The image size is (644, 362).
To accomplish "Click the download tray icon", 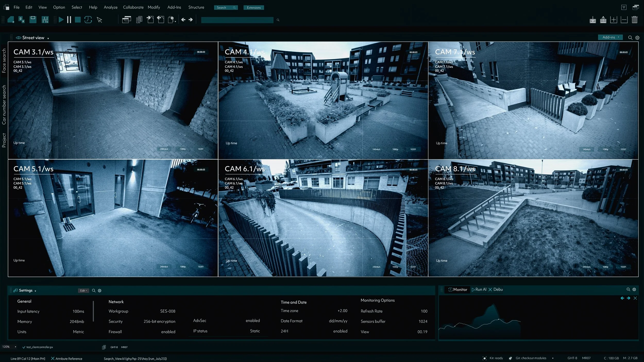I will click(x=593, y=20).
